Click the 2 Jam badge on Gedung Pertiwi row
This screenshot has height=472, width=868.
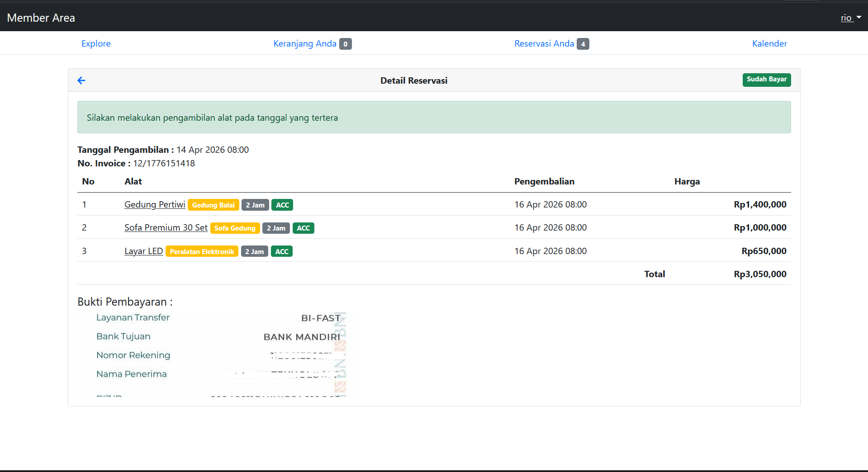[x=255, y=205]
